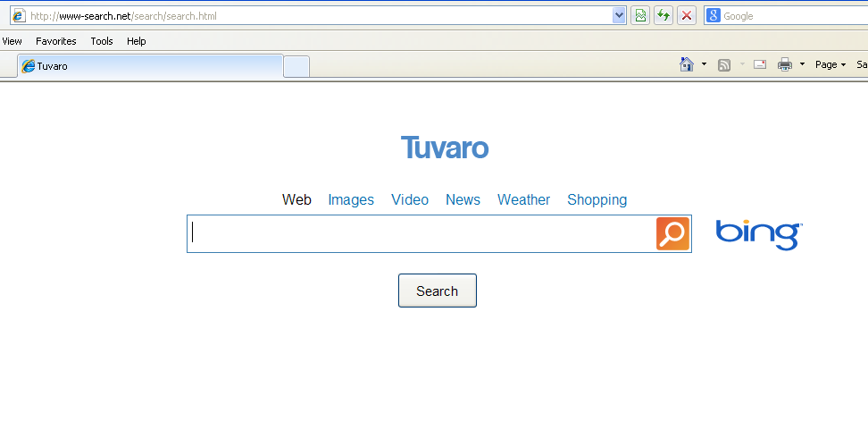
Task: Expand the Print options dropdown arrow
Action: 802,64
